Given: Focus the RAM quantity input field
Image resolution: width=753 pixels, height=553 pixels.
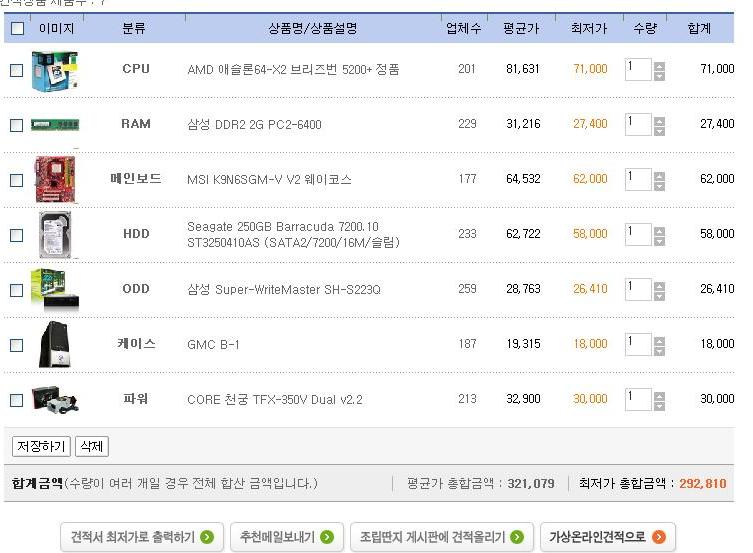Looking at the screenshot, I should 638,125.
